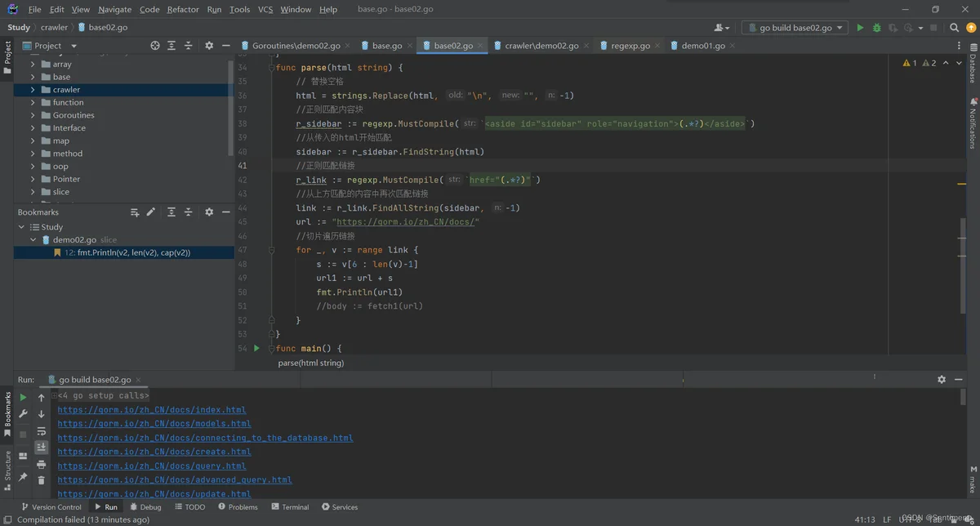Viewport: 980px width, 526px height.
Task: Click the Up the stack trace arrow
Action: [x=42, y=398]
